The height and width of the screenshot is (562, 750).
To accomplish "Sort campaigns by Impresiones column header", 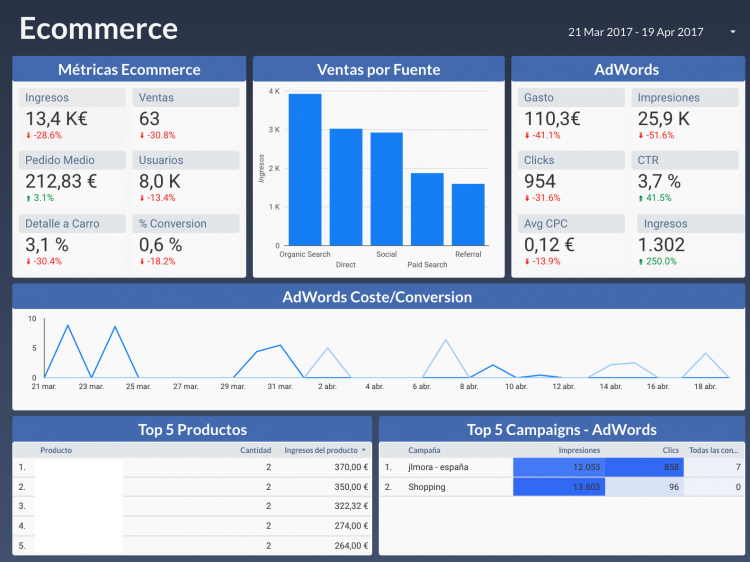I will click(x=579, y=450).
